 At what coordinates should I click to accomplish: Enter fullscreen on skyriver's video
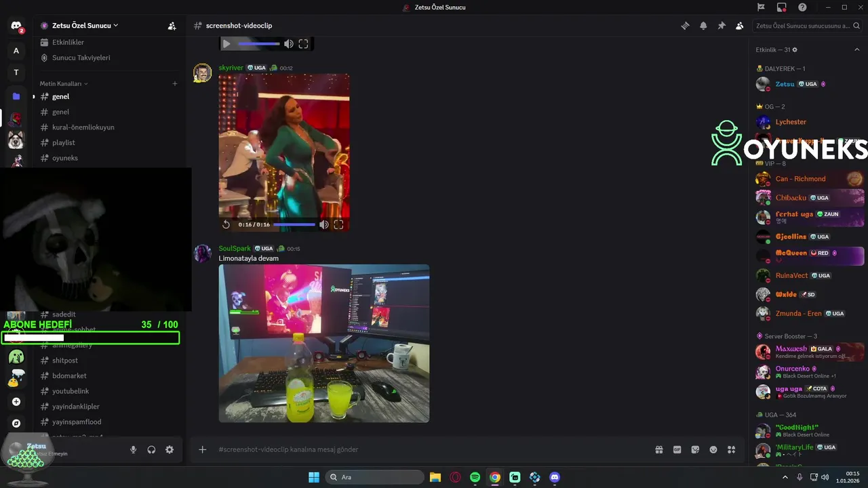pos(338,224)
